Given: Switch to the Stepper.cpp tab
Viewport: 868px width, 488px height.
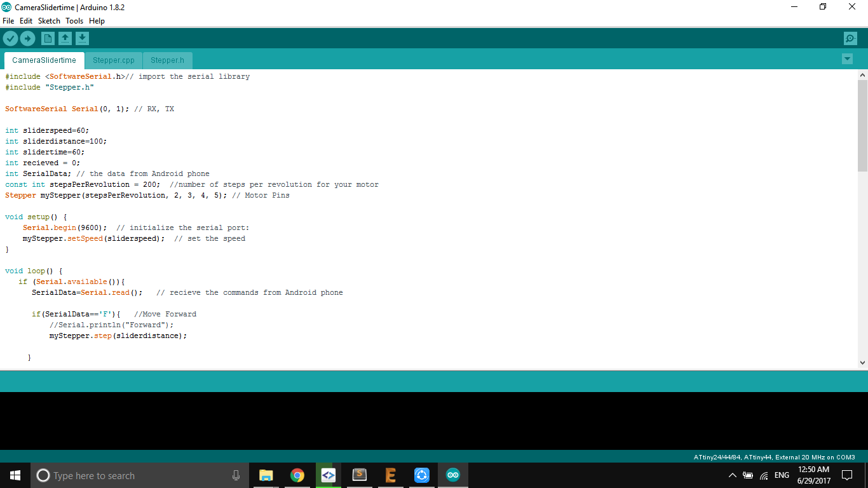Looking at the screenshot, I should 114,60.
